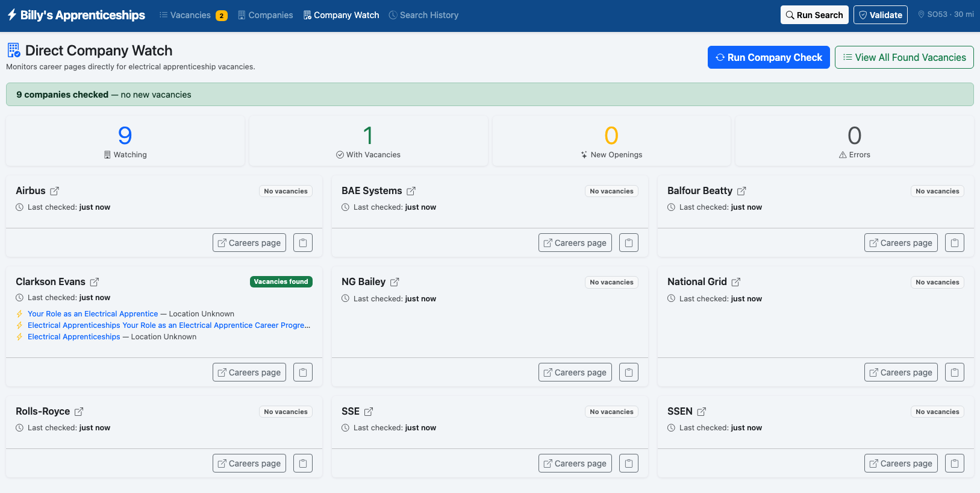
Task: Click the lightning bolt app logo
Action: pyautogui.click(x=12, y=15)
